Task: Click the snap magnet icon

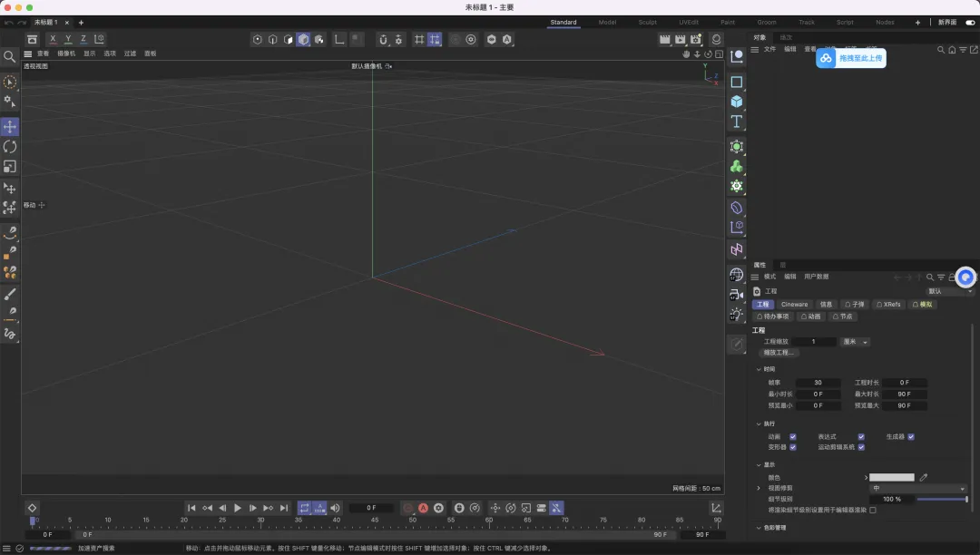Action: click(x=383, y=39)
